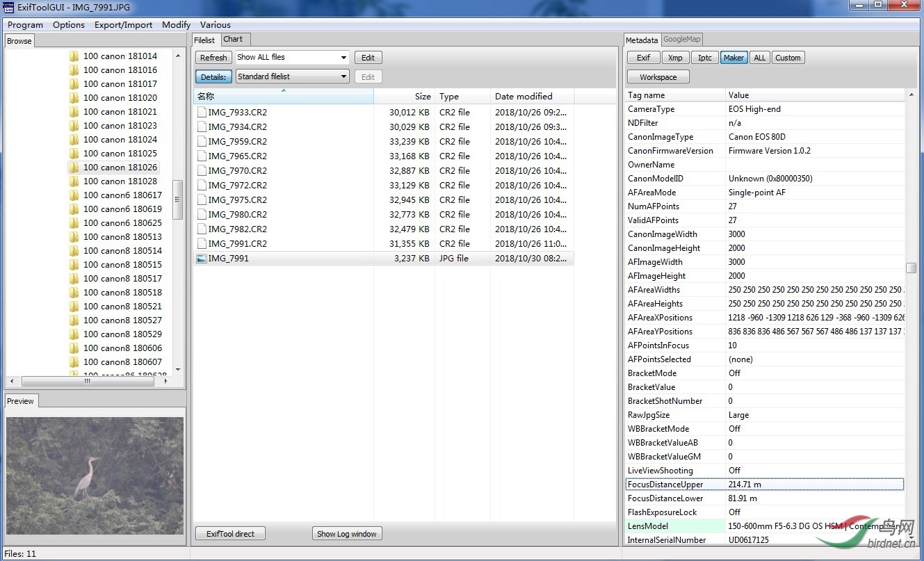Click the metadata panel vertical scrollbar thumb
The image size is (924, 561).
tap(911, 268)
